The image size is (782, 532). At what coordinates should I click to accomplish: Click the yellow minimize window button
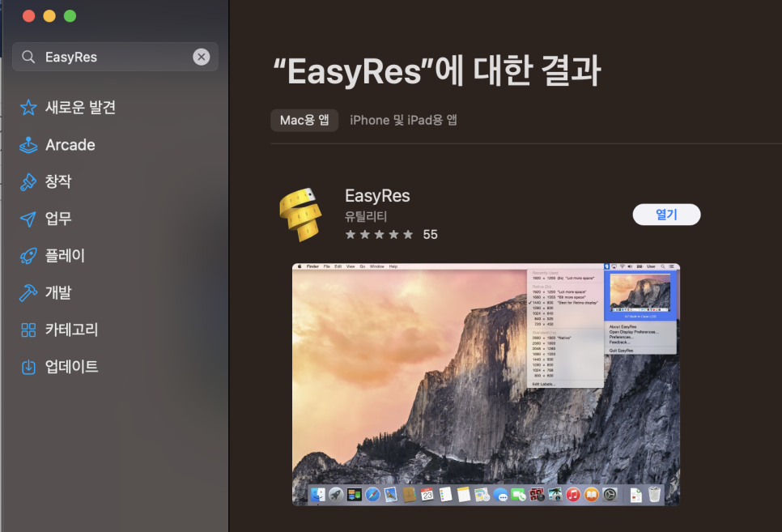(x=49, y=16)
